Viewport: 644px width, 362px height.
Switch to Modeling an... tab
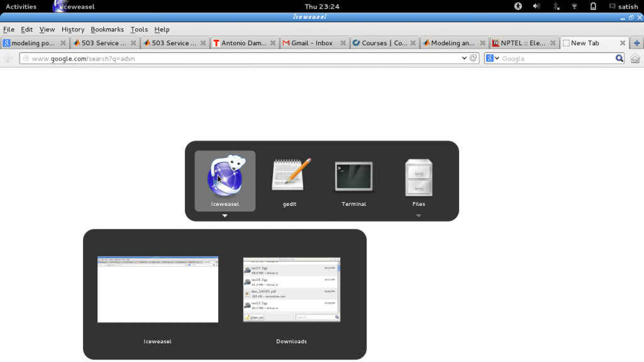point(454,43)
